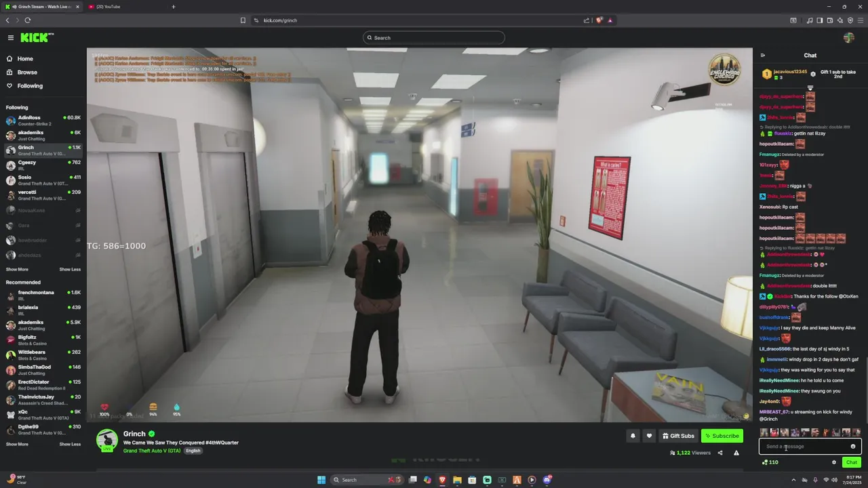The height and width of the screenshot is (488, 868).
Task: Click the Brave Rewards triangle icon
Action: pos(610,20)
